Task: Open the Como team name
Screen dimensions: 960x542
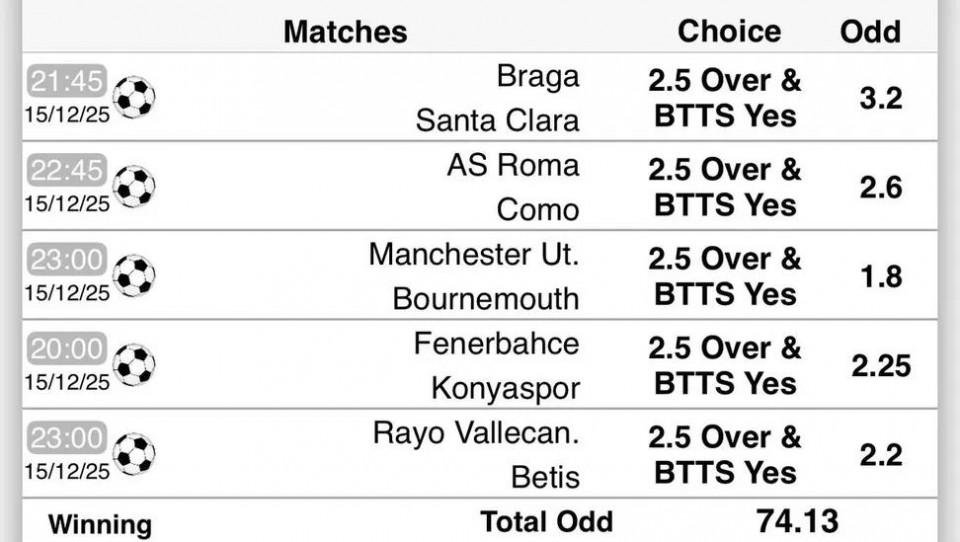Action: [538, 209]
